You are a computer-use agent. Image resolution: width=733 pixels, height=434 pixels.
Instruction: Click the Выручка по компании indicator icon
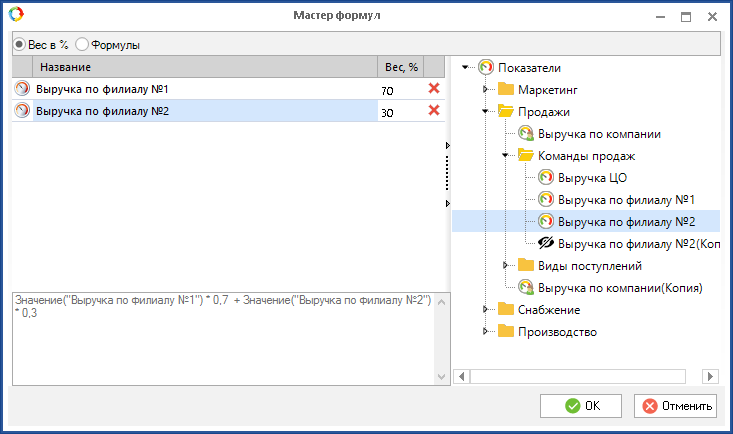(x=526, y=134)
